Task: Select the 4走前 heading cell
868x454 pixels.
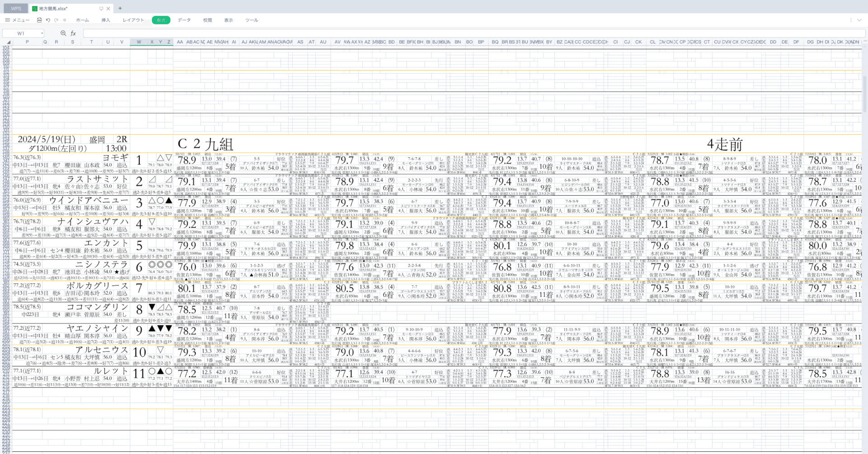Action: [x=725, y=145]
